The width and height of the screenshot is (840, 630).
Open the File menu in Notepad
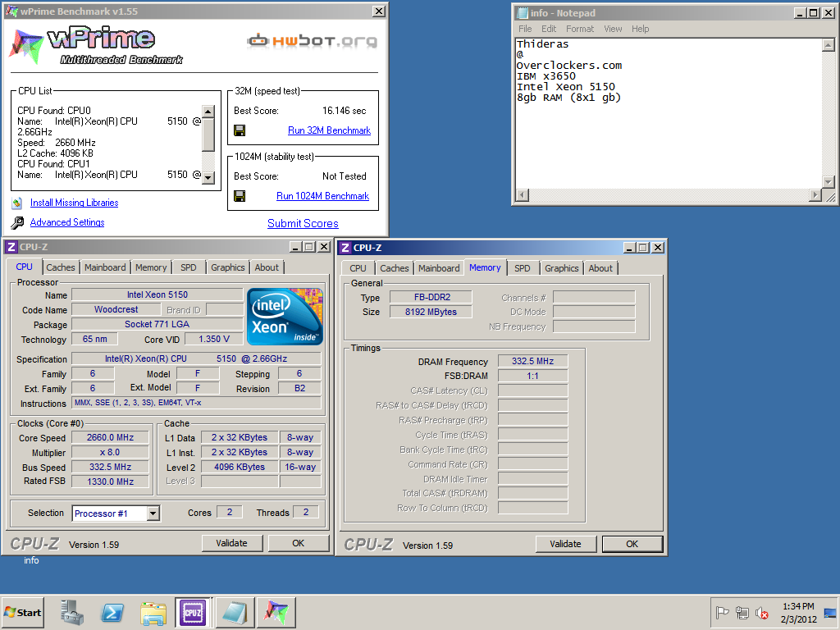525,29
